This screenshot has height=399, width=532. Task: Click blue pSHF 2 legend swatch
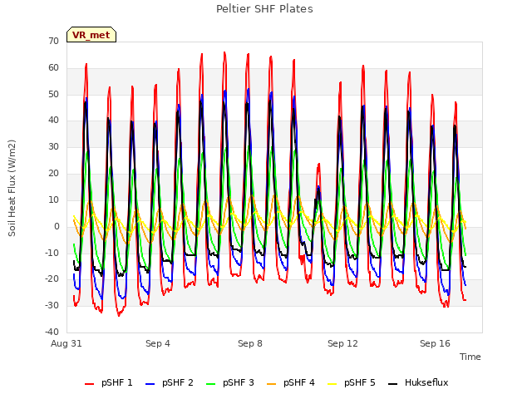(x=150, y=384)
